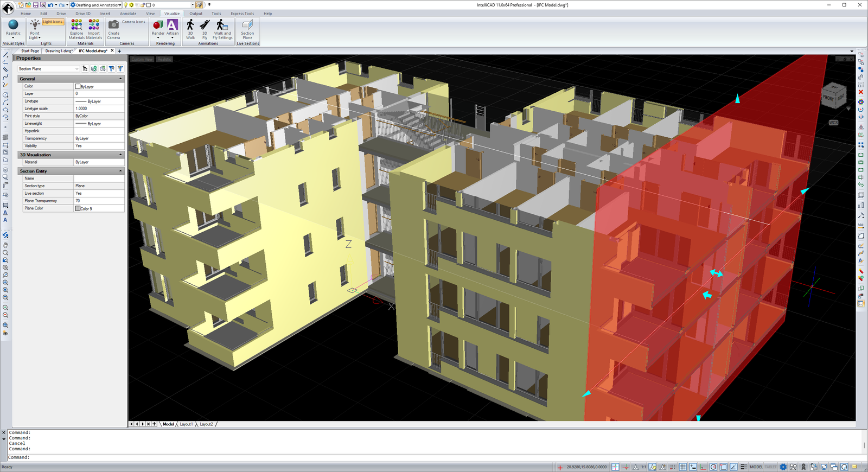Click the Quick Select funnel icon in Properties
The width and height of the screenshot is (868, 472).
click(x=120, y=69)
